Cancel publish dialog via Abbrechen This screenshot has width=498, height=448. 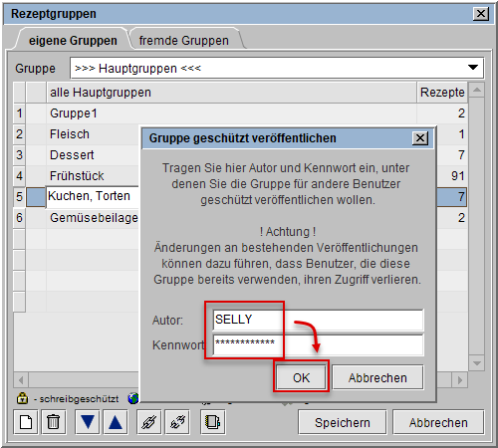click(x=377, y=377)
